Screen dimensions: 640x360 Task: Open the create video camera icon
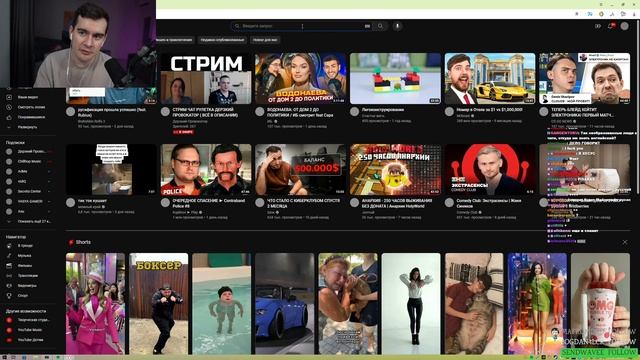pos(598,26)
